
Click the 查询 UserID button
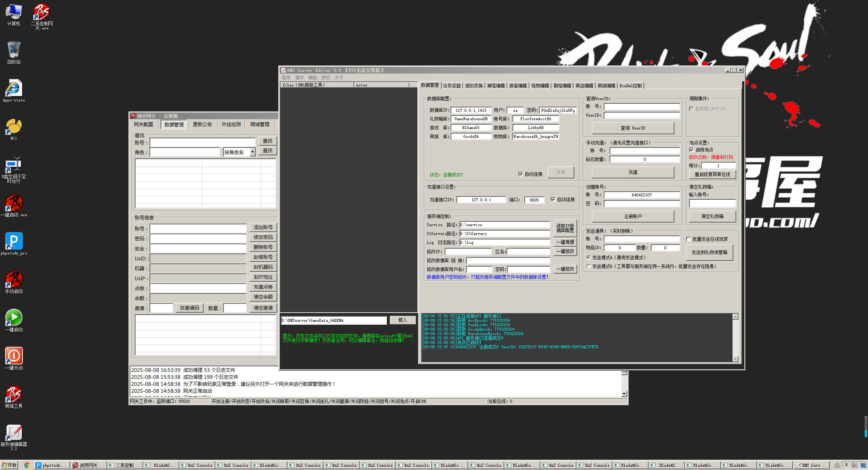(633, 128)
